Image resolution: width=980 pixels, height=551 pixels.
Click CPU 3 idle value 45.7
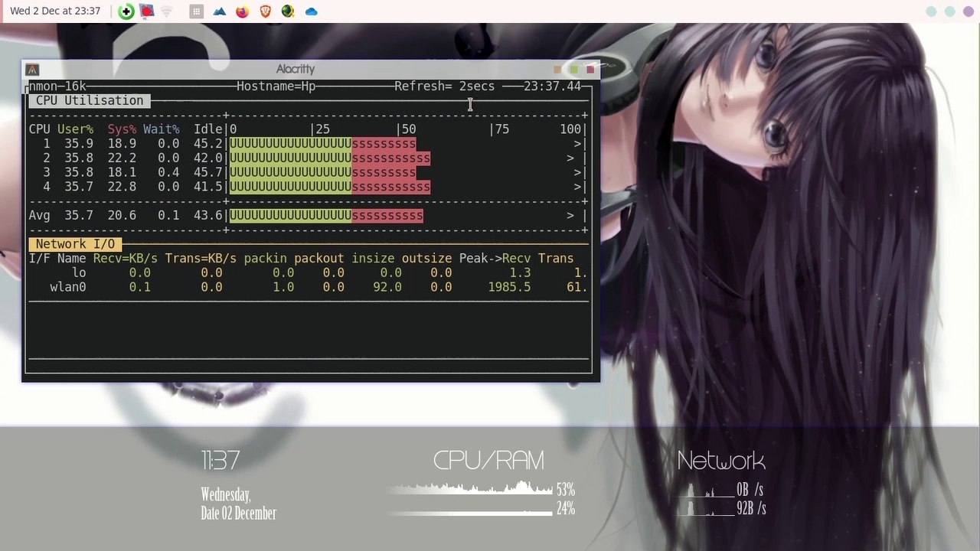(208, 173)
